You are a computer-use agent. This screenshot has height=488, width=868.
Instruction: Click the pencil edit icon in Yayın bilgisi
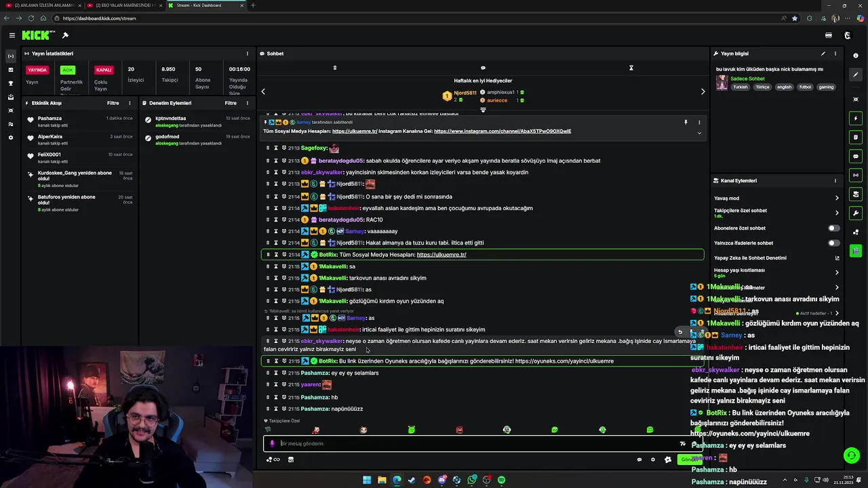point(823,54)
